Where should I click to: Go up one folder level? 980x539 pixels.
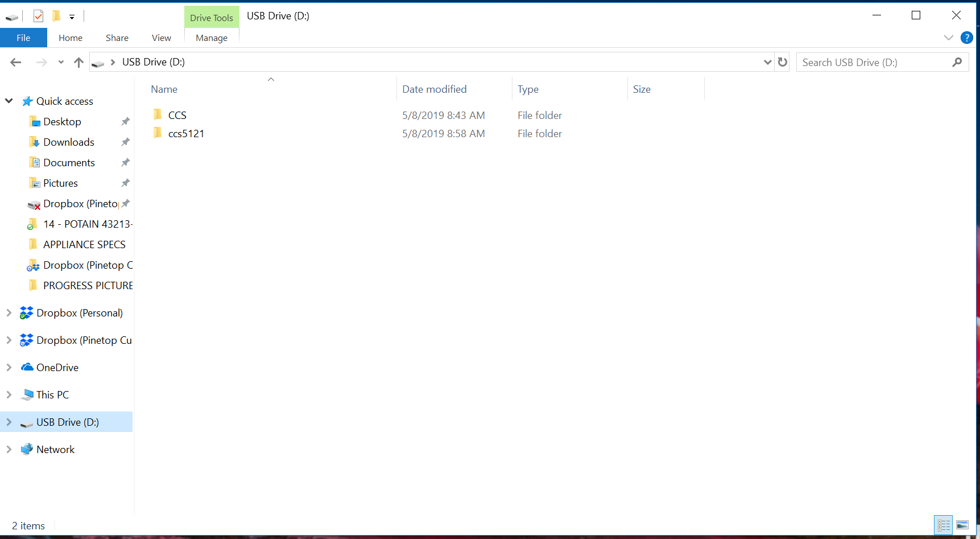click(78, 62)
